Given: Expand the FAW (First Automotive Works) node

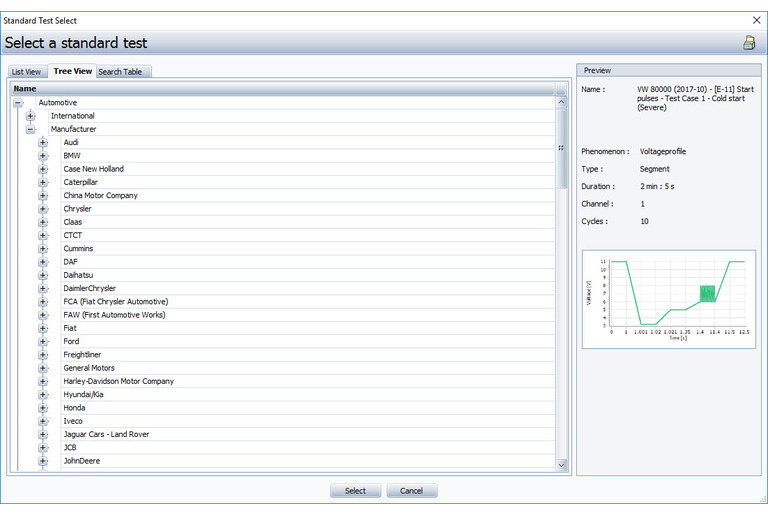Looking at the screenshot, I should point(43,315).
